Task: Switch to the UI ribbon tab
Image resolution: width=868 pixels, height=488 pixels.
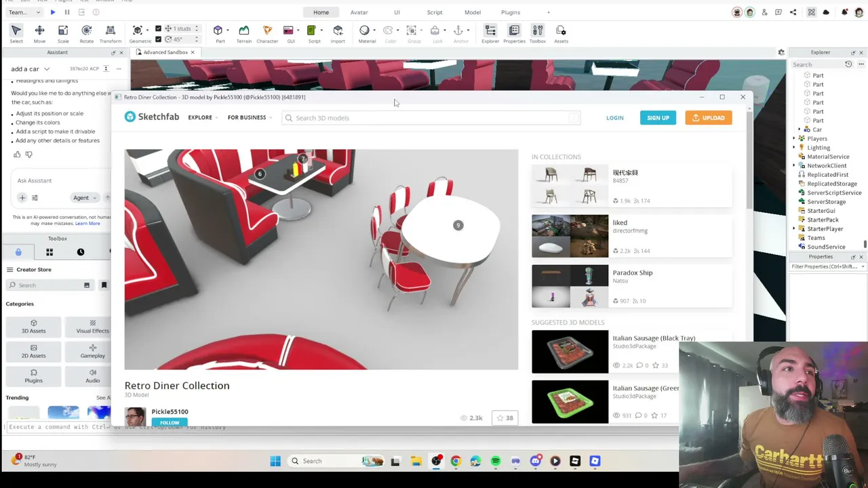Action: 397,12
